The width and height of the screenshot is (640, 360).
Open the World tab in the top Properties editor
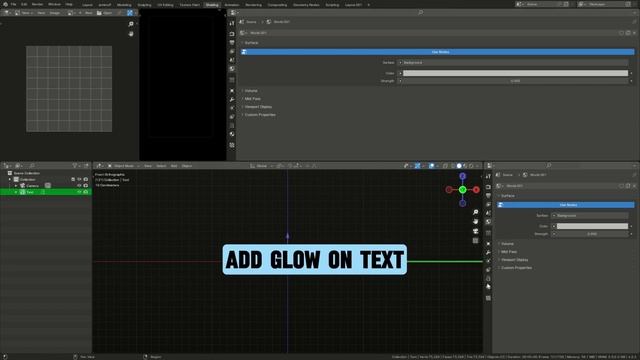pos(232,69)
